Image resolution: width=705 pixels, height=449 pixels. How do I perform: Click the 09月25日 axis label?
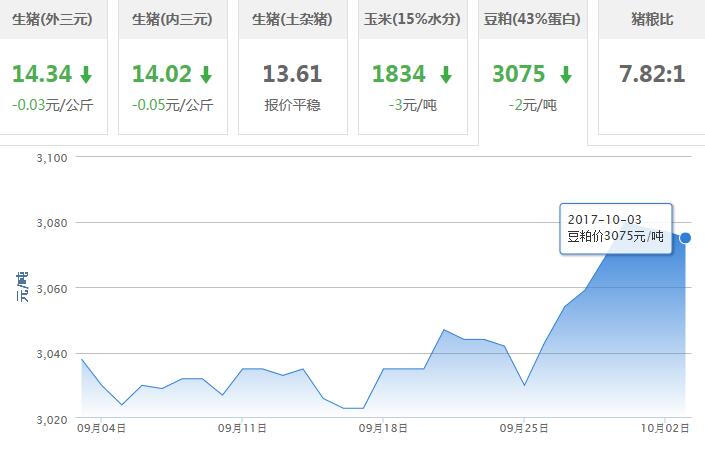[x=524, y=428]
